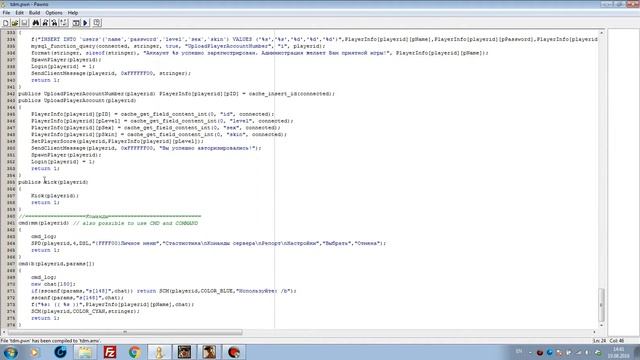Click the horizontal scrollbar right arrow

(594, 332)
